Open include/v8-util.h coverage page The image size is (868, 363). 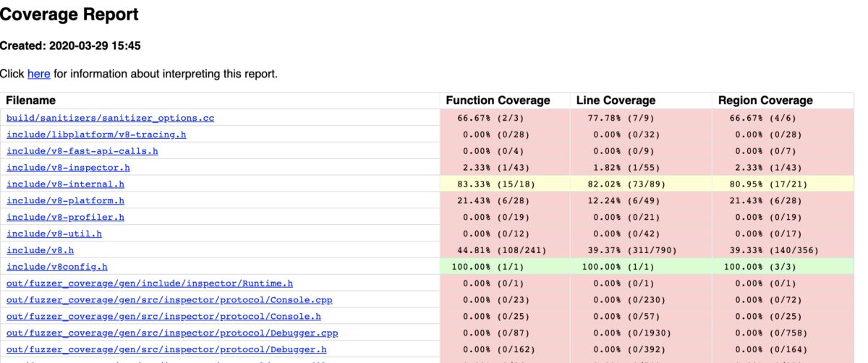tap(54, 234)
